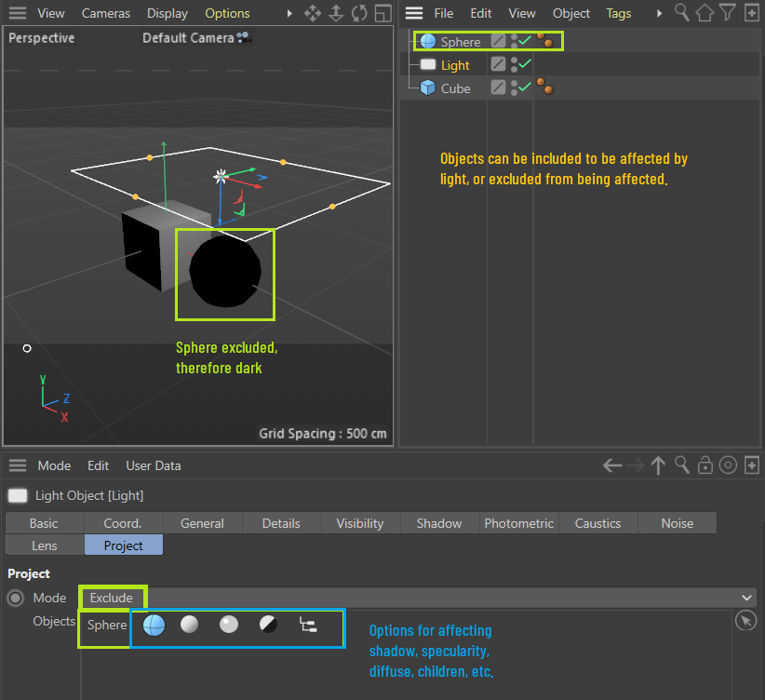Screen dimensions: 765x700
Task: Click the Attribute Manager search icon
Action: 681,465
